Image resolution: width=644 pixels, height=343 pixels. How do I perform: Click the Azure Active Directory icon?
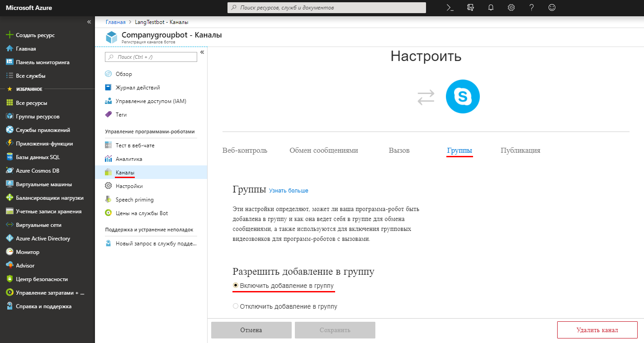tap(9, 239)
